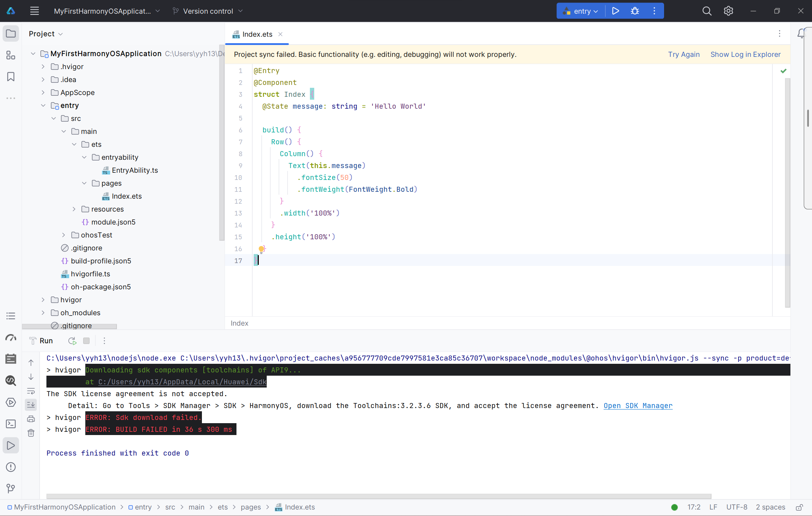Go up the stack trace arrow
The width and height of the screenshot is (812, 516).
pos(31,363)
